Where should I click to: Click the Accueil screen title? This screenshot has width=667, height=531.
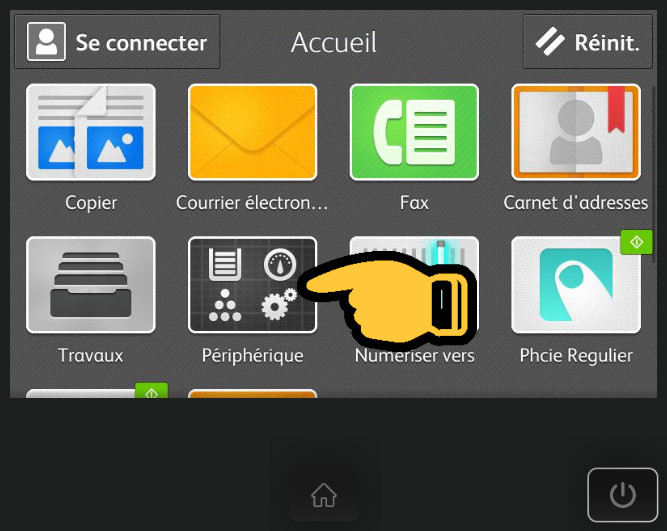tap(334, 42)
